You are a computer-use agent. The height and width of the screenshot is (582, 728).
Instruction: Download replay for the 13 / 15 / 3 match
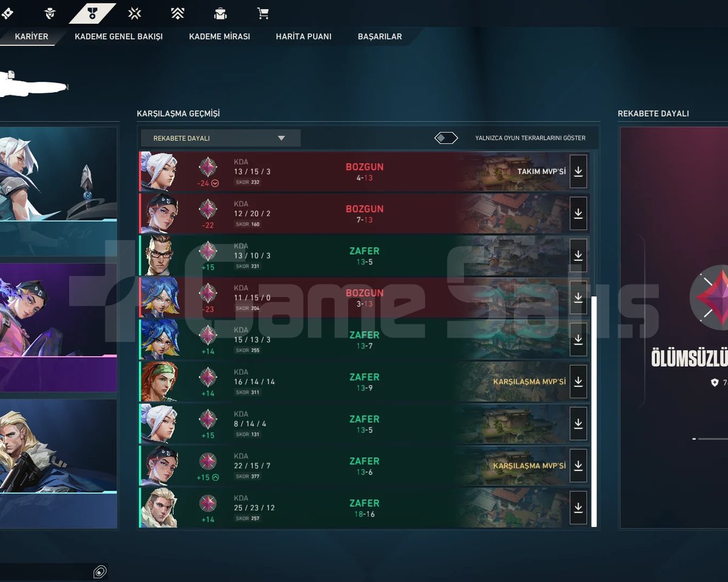click(x=578, y=172)
